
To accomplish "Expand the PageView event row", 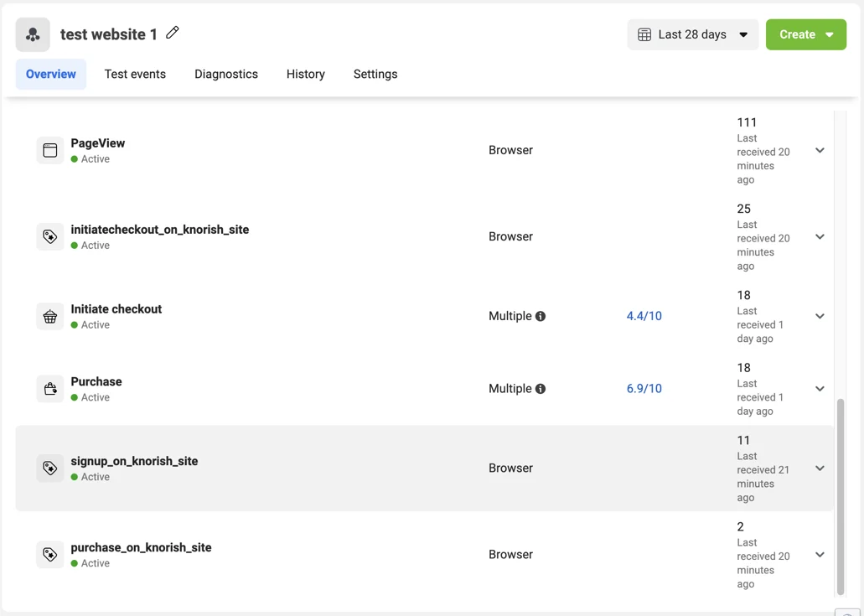I will click(820, 151).
